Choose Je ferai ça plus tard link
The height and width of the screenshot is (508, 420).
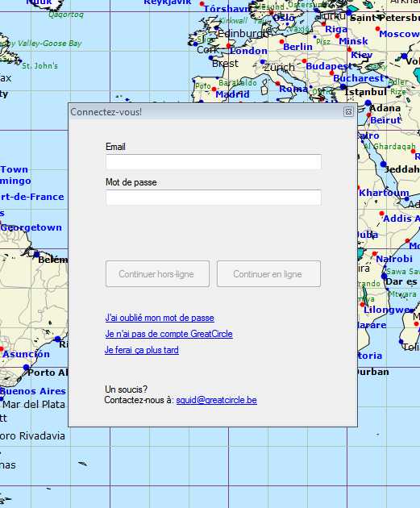click(142, 350)
